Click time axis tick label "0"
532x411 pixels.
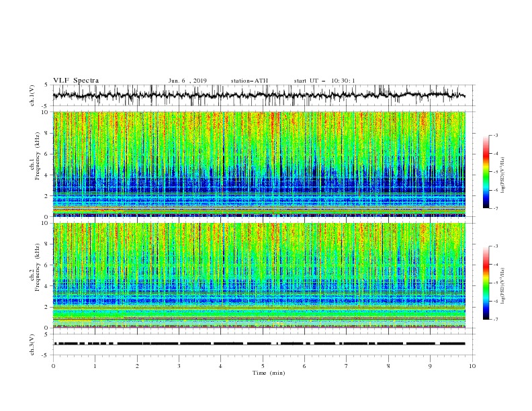[x=53, y=366]
